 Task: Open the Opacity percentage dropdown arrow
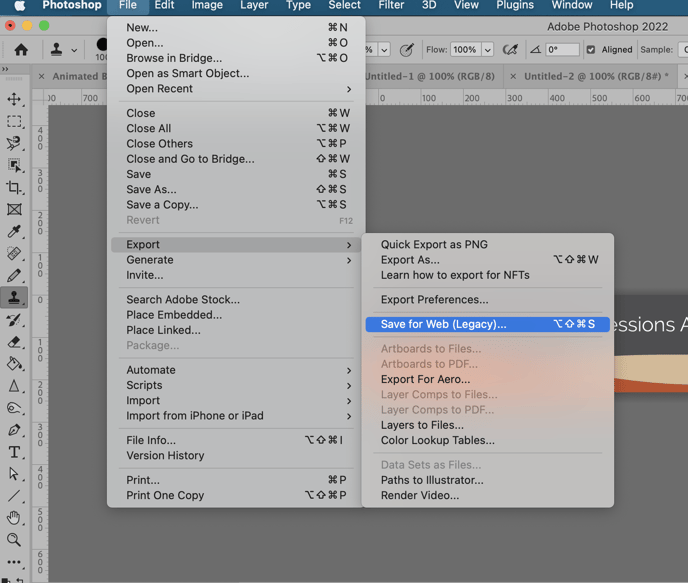pyautogui.click(x=384, y=50)
